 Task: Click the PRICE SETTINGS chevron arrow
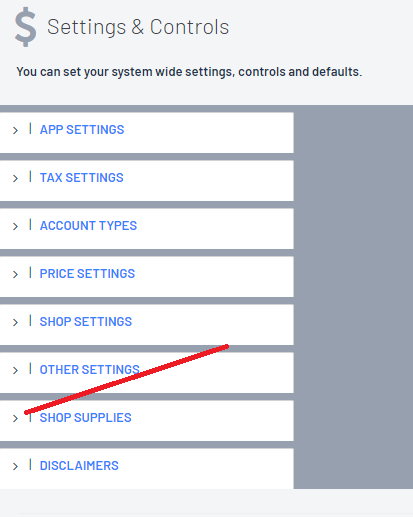[x=15, y=274]
